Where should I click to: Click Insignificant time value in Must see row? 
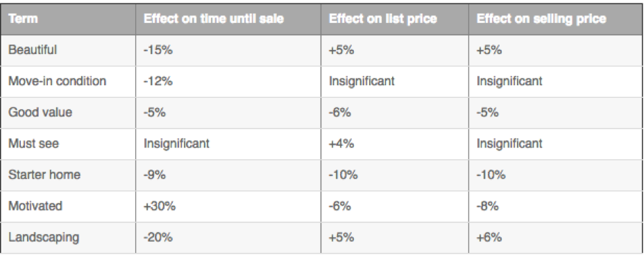pos(176,143)
